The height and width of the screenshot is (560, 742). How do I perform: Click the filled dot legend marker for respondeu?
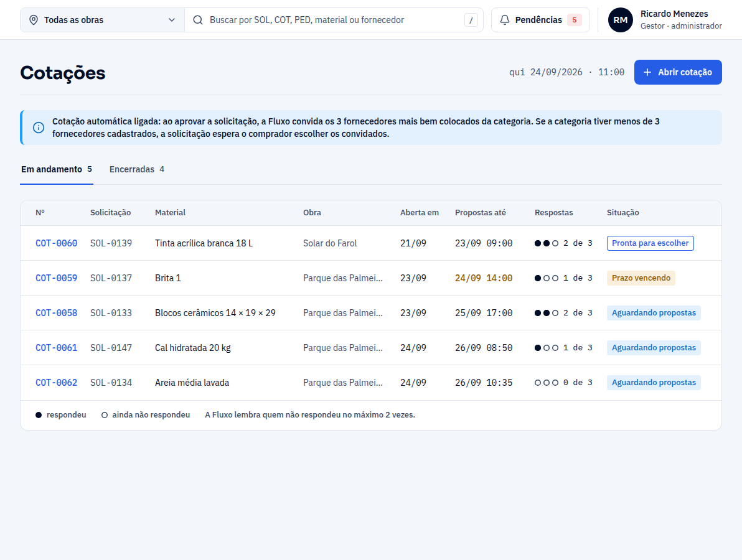click(x=39, y=415)
